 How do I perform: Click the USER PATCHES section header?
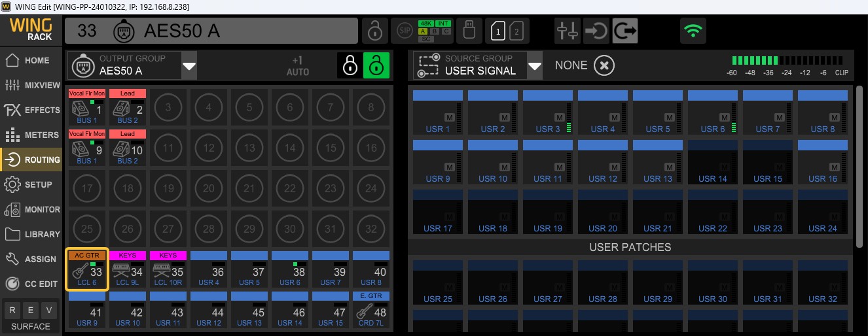click(630, 247)
